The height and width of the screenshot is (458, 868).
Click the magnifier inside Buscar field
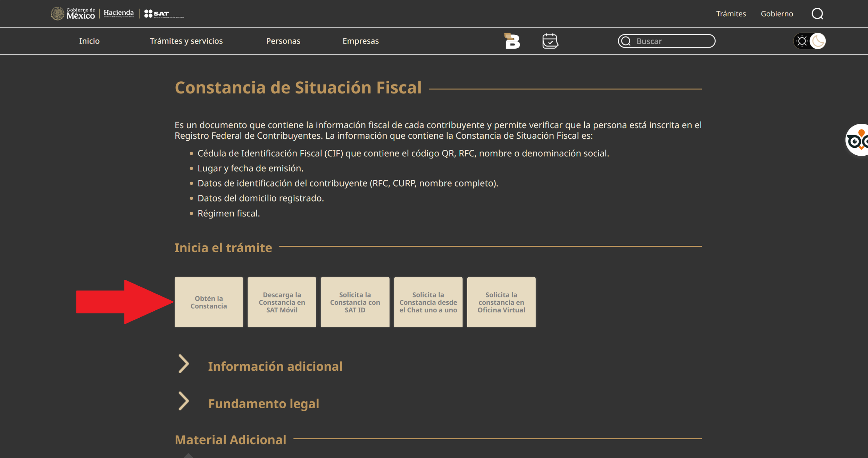coord(626,41)
